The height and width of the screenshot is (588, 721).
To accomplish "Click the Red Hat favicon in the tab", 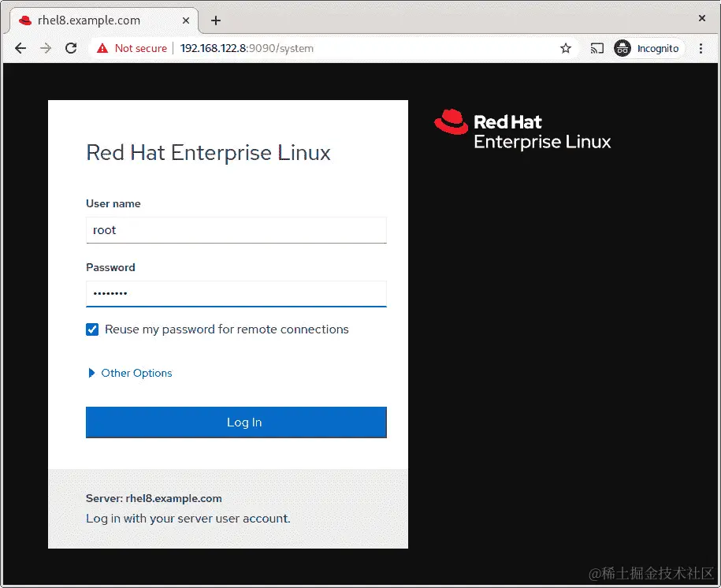I will click(x=25, y=20).
